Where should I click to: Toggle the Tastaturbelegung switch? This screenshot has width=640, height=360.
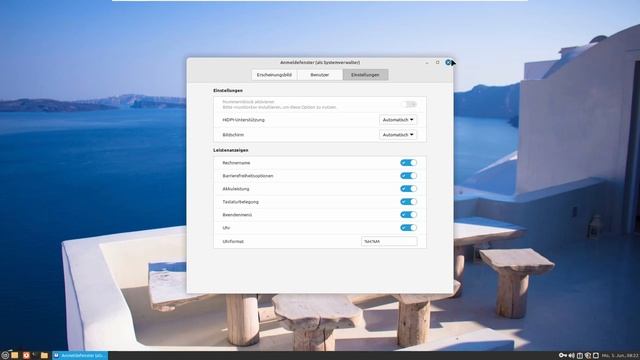pyautogui.click(x=409, y=202)
